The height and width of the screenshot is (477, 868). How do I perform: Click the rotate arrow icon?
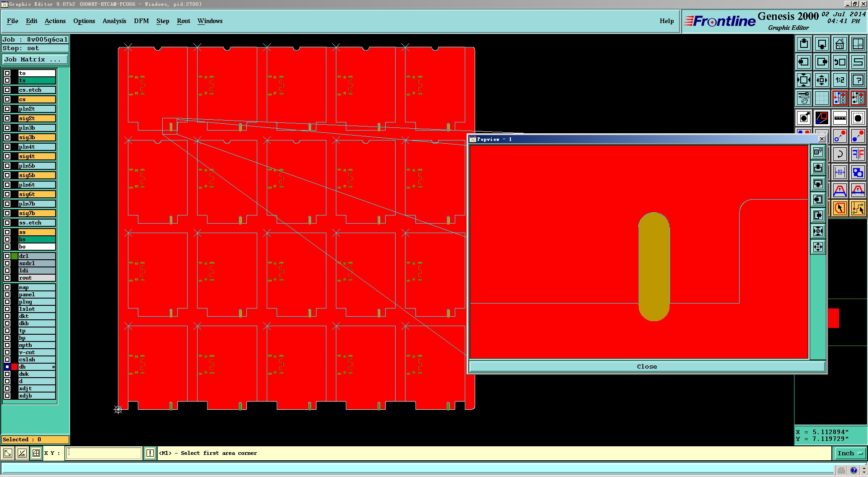click(x=840, y=154)
